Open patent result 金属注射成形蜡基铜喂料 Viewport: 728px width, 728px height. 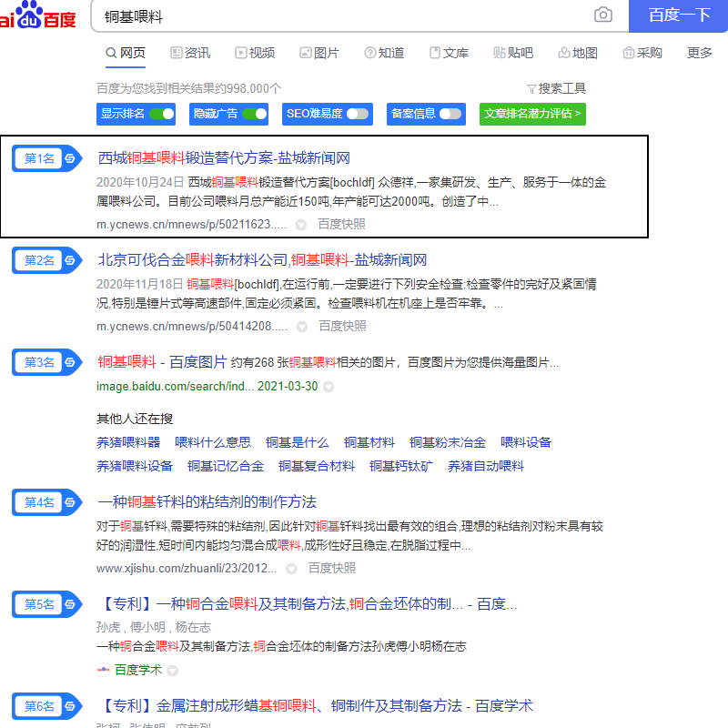[315, 706]
